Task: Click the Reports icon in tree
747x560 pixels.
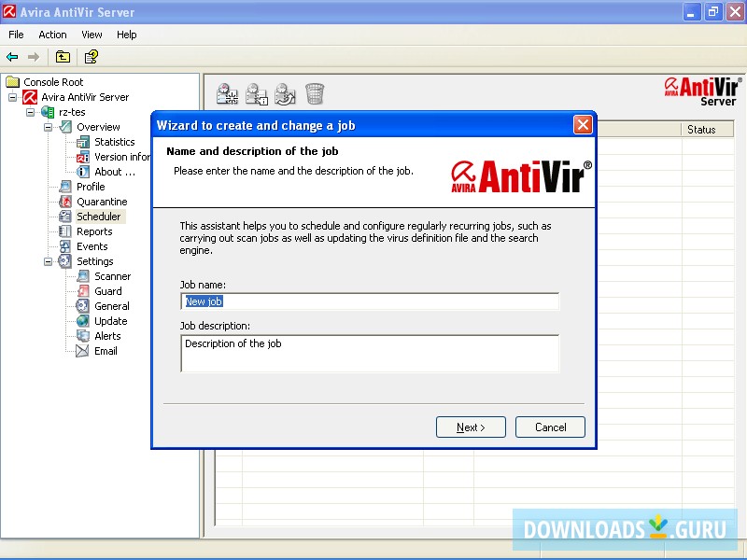Action: (65, 231)
